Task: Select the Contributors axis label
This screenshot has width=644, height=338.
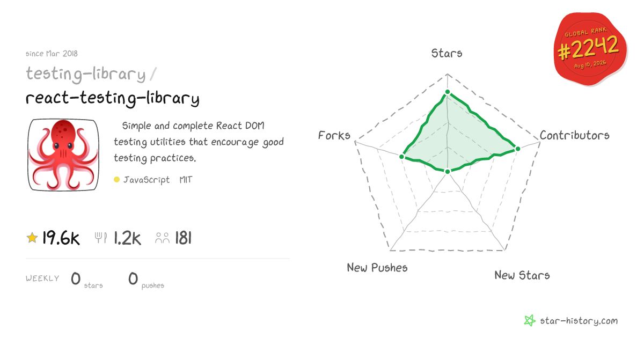Action: 575,135
